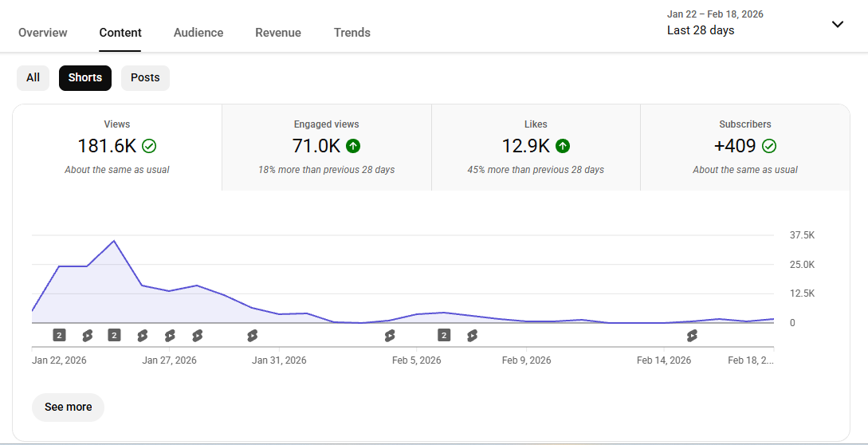Click green checkmark next to Views total
Image resolution: width=868 pixels, height=445 pixels.
coord(149,146)
